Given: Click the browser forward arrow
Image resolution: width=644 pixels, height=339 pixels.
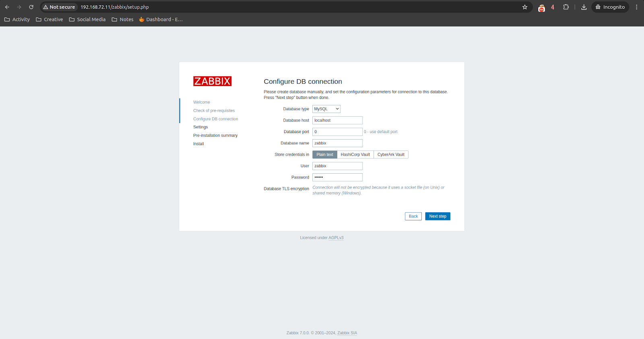Looking at the screenshot, I should point(19,7).
